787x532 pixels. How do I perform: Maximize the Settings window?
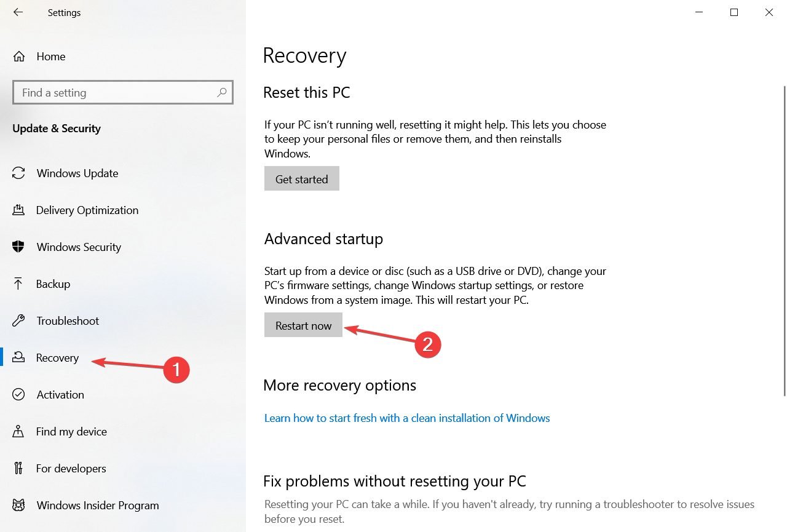[x=734, y=12]
